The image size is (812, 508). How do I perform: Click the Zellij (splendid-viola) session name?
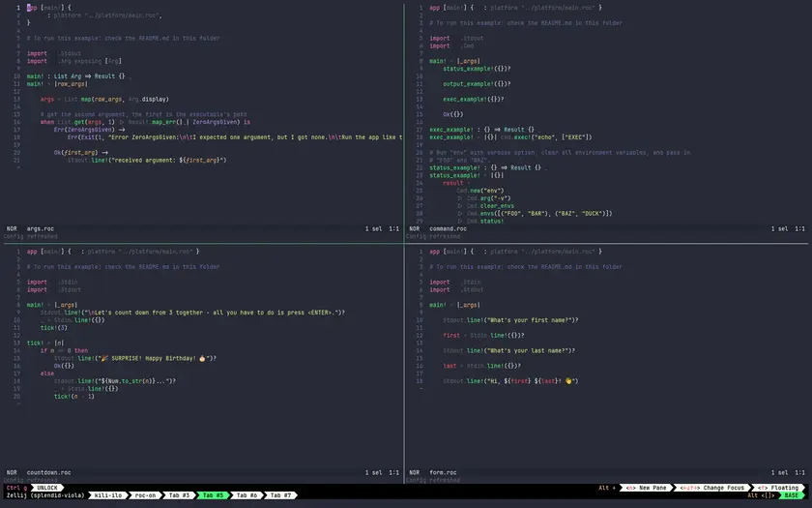(45, 495)
